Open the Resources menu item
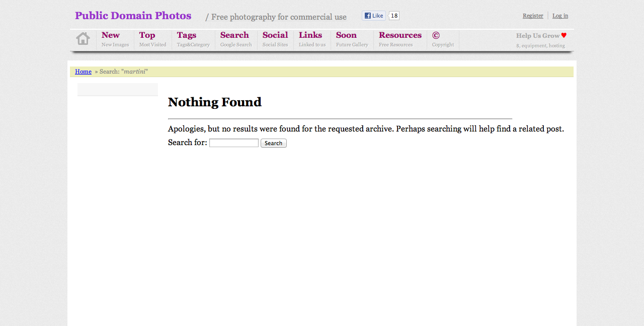 pyautogui.click(x=400, y=39)
